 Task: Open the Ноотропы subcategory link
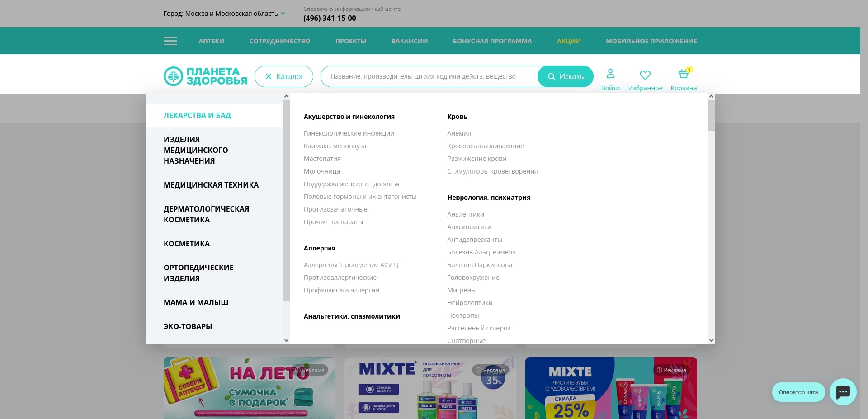pyautogui.click(x=462, y=315)
